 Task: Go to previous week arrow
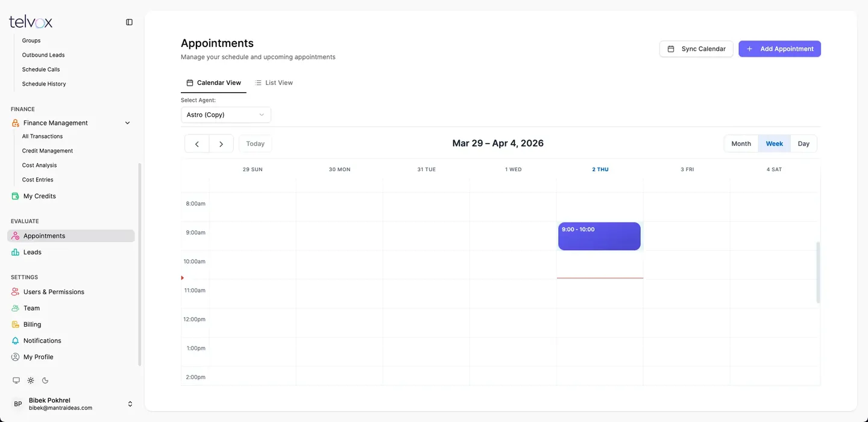(x=197, y=143)
